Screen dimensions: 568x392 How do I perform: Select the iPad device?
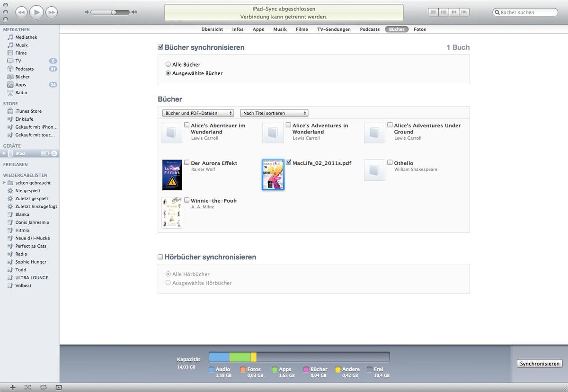coord(20,153)
